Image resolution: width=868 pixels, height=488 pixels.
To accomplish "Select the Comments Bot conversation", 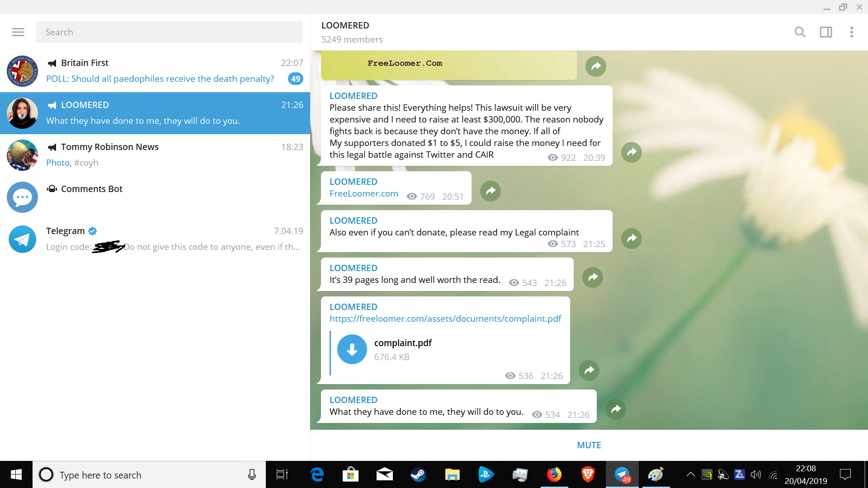I will (155, 197).
